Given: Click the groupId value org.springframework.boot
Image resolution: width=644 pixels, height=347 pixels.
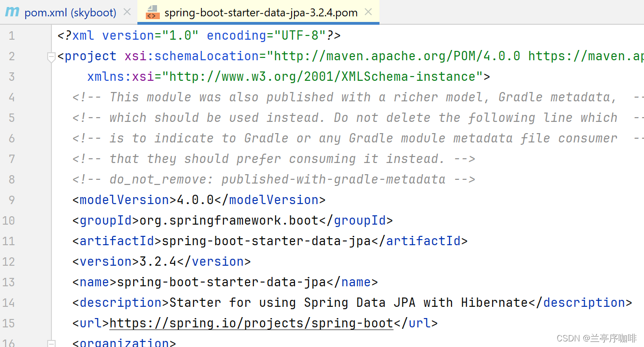Looking at the screenshot, I should [x=229, y=220].
